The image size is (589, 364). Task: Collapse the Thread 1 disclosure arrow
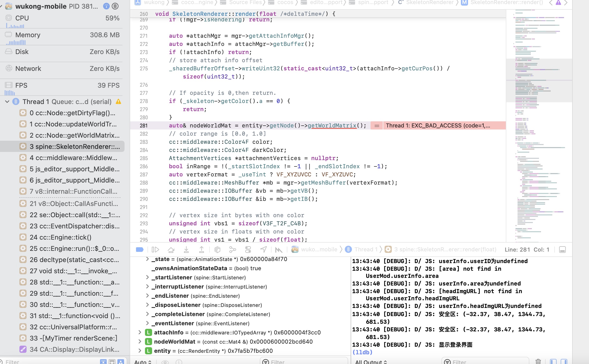pyautogui.click(x=7, y=102)
